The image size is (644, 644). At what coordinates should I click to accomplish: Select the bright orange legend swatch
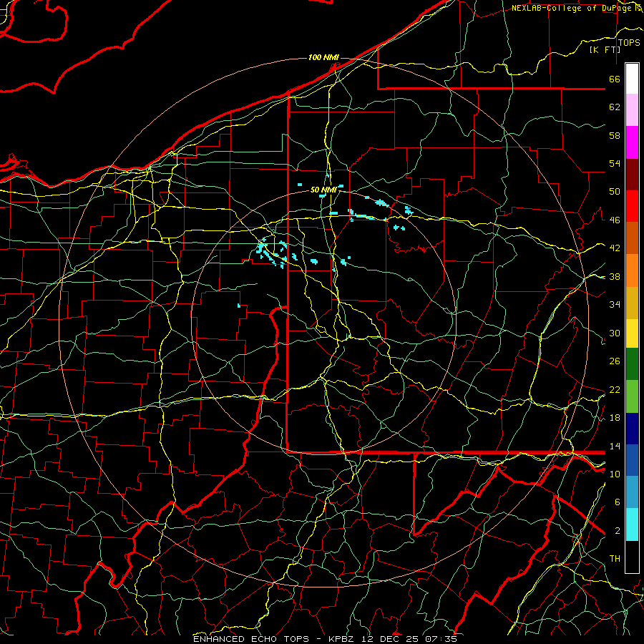(632, 270)
